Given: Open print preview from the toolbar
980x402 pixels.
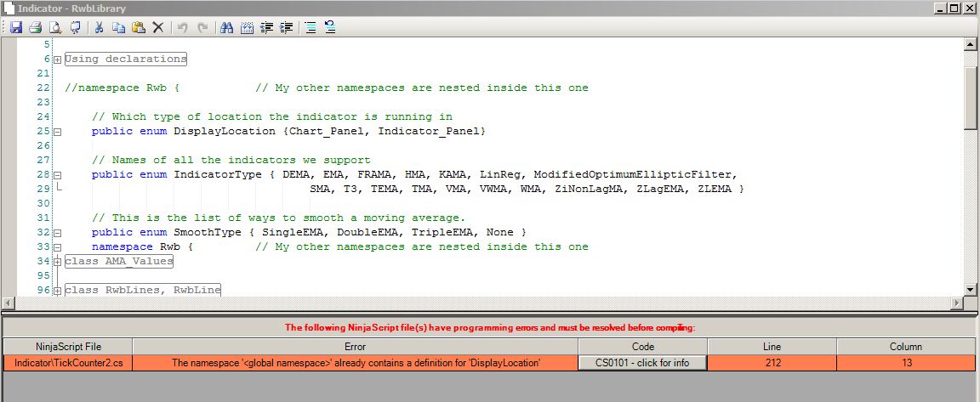Looking at the screenshot, I should (55, 27).
